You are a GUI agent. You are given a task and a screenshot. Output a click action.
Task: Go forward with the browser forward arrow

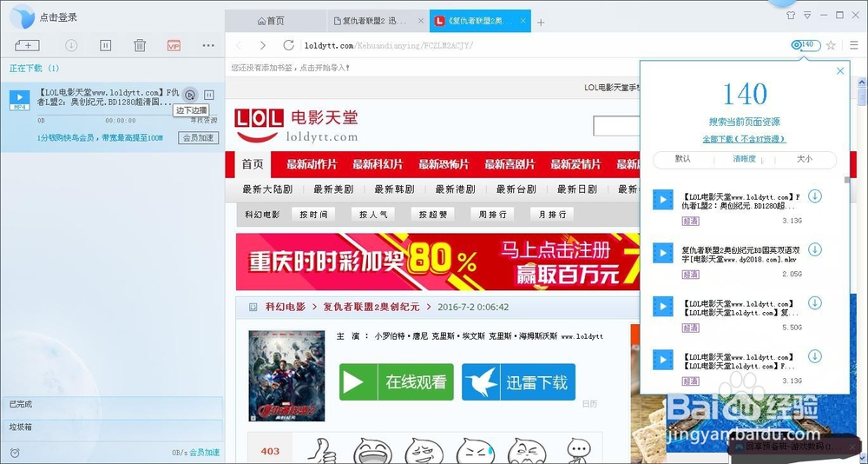tap(263, 45)
